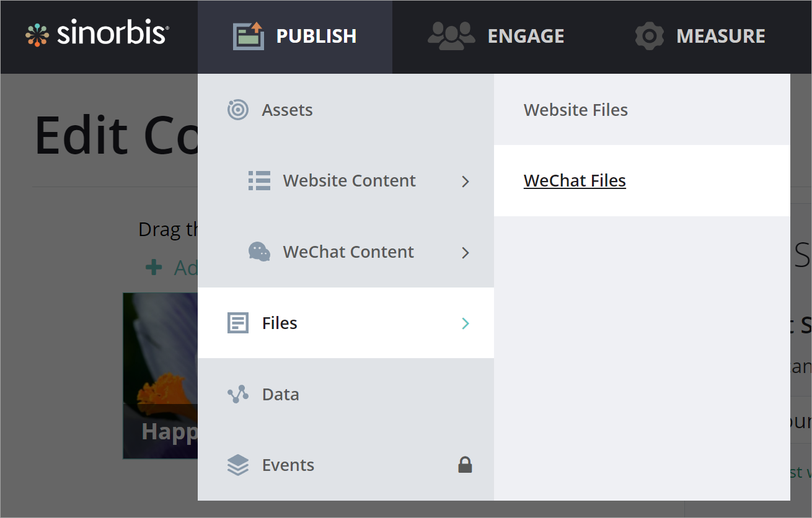The height and width of the screenshot is (518, 812).
Task: Click the Files document icon
Action: (x=238, y=323)
